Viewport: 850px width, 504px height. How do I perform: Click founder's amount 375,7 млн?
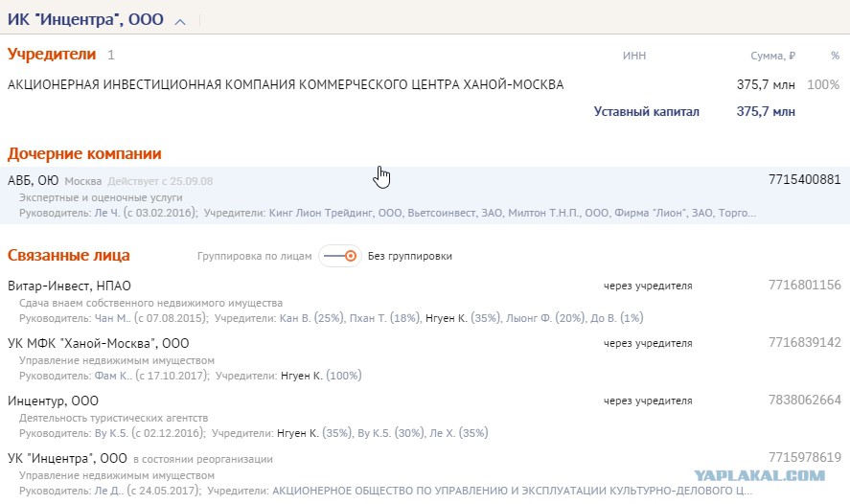766,85
